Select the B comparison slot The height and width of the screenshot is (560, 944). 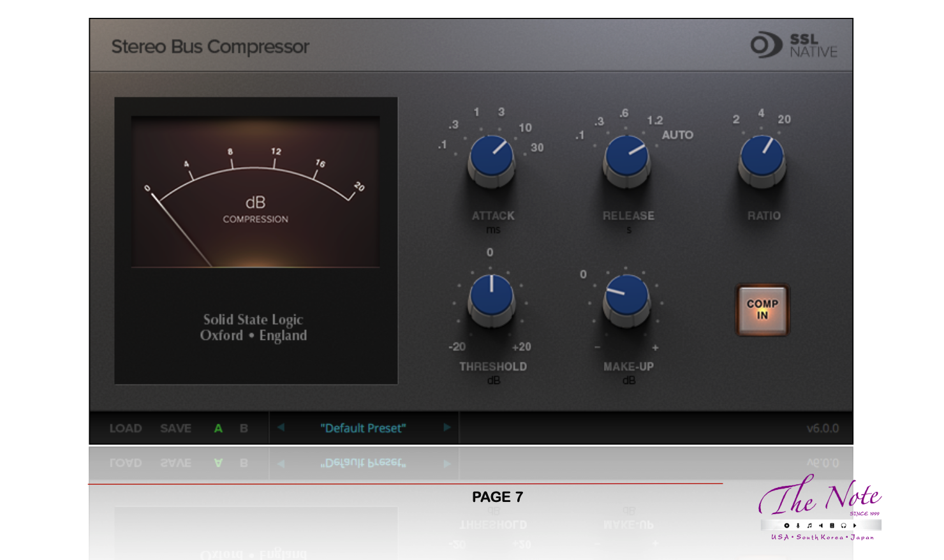point(244,428)
